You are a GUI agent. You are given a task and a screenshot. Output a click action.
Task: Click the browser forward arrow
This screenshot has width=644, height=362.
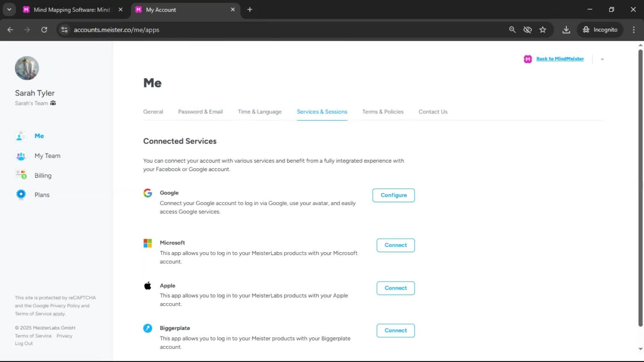coord(27,30)
